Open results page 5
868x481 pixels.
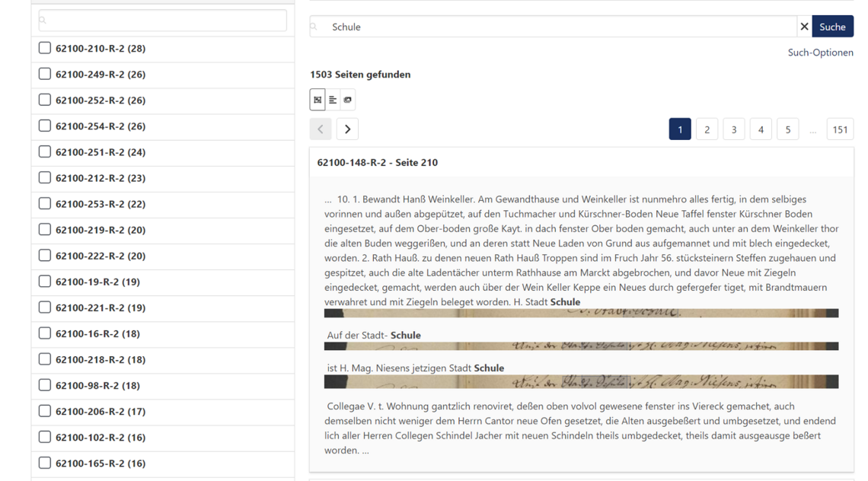pyautogui.click(x=787, y=129)
